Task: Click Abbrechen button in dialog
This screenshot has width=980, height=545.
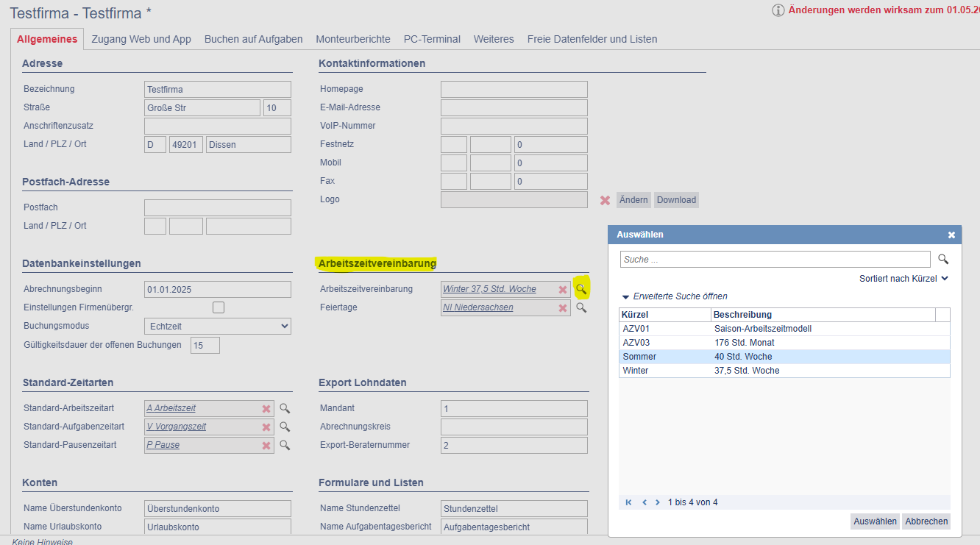Action: (926, 521)
